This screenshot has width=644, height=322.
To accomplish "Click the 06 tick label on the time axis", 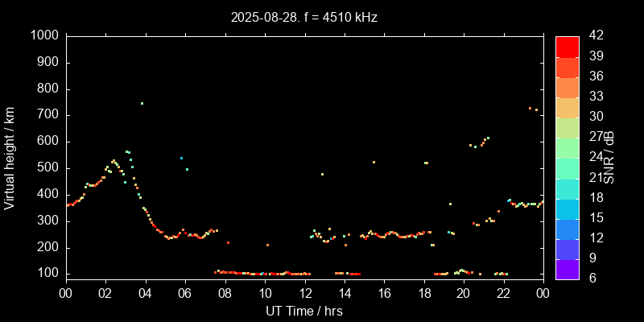I will [185, 294].
